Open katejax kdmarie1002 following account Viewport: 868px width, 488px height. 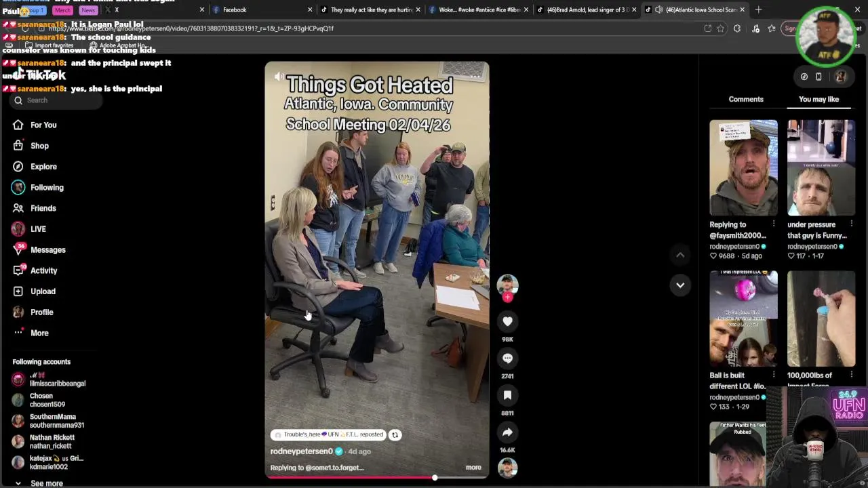click(x=47, y=462)
